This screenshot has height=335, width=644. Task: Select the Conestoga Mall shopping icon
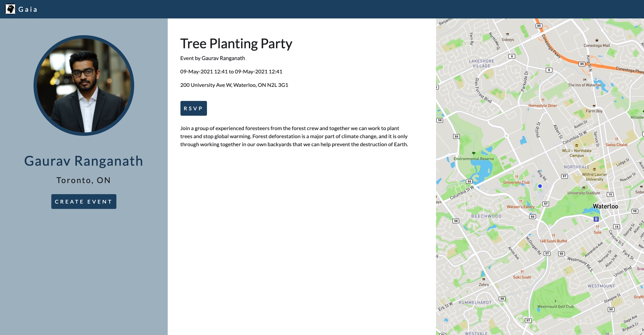click(x=597, y=40)
